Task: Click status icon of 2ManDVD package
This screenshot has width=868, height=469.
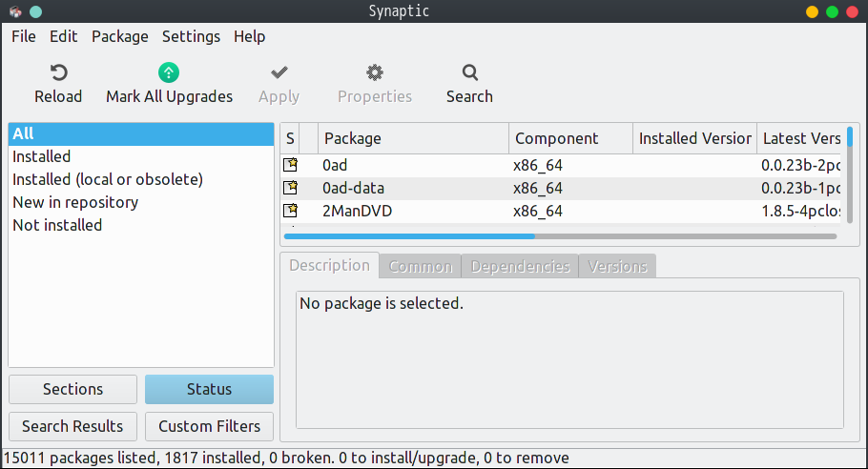Action: tap(290, 210)
